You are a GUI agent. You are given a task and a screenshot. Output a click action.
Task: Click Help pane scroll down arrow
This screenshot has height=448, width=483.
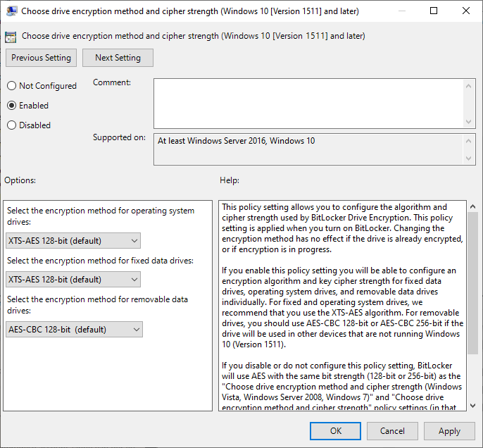click(472, 406)
